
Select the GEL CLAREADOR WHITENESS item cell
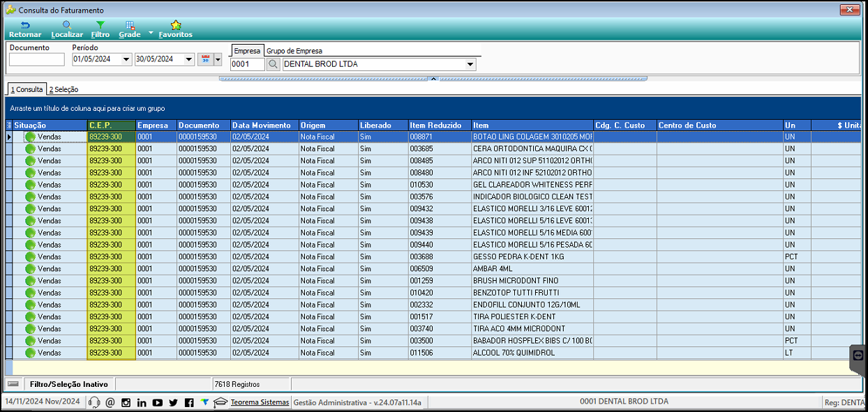click(x=532, y=185)
